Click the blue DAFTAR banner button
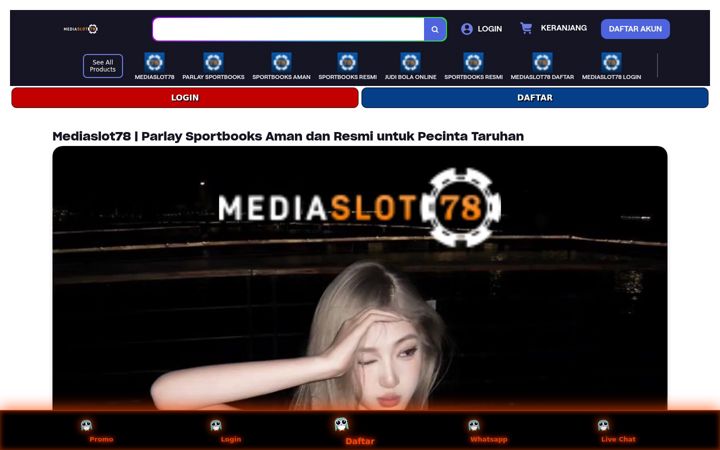The height and width of the screenshot is (450, 720). click(x=535, y=98)
